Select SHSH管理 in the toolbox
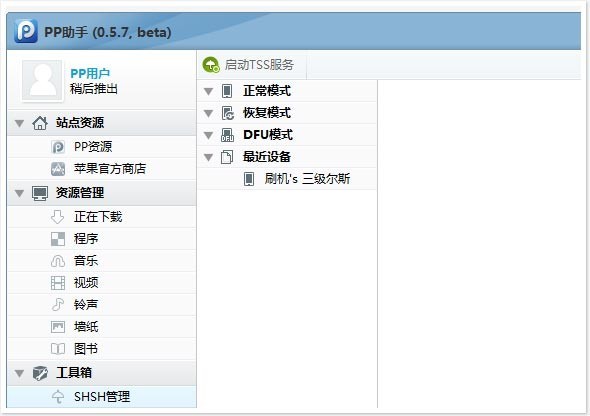Viewport: 590px width, 416px height. tap(102, 396)
